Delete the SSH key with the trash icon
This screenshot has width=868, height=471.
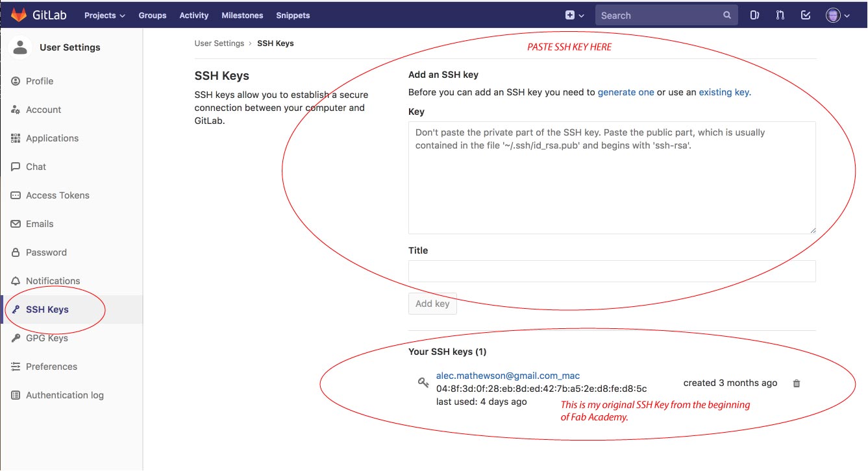click(797, 383)
